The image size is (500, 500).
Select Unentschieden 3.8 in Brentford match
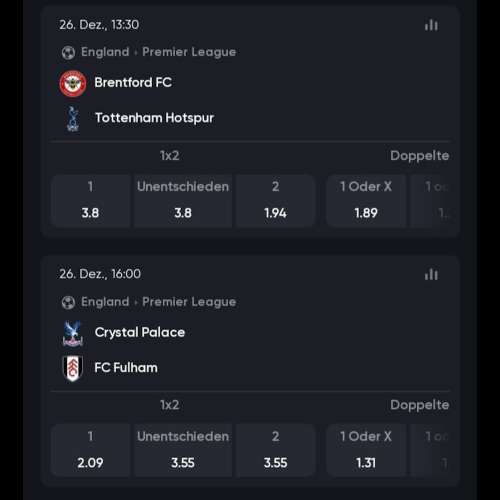click(x=183, y=201)
